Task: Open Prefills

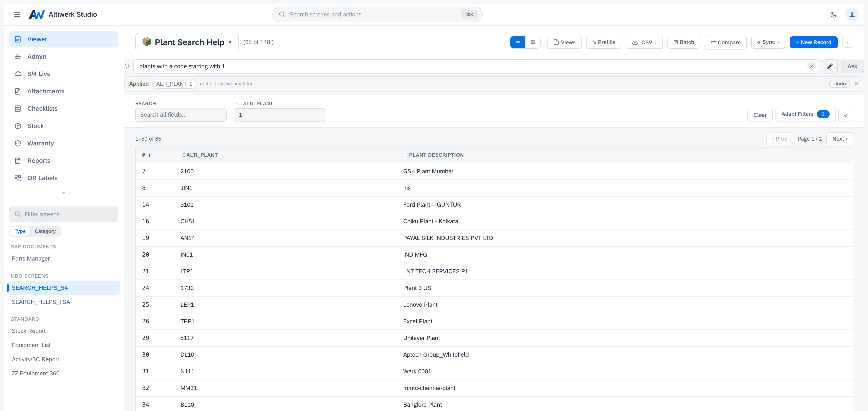Action: pos(603,42)
